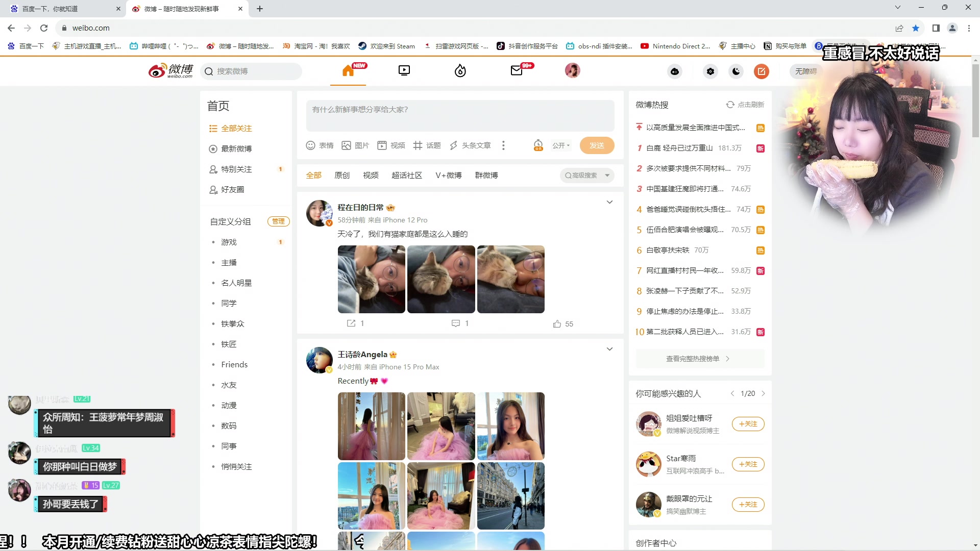Open Weibo settings gear icon
980x551 pixels.
pos(710,71)
